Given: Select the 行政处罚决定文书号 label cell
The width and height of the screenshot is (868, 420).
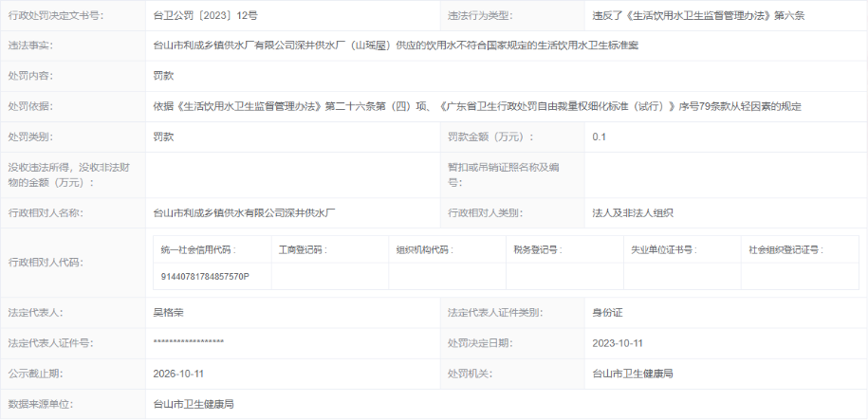Looking at the screenshot, I should click(x=57, y=16).
